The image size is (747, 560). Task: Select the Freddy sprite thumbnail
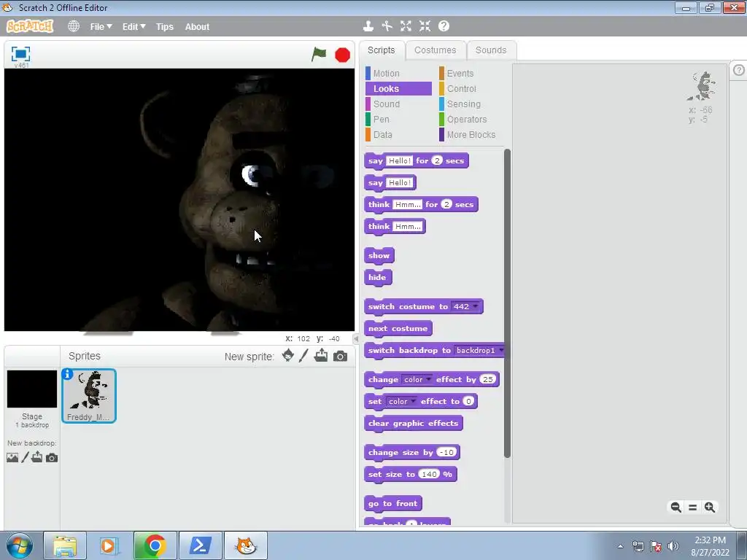[x=88, y=396]
